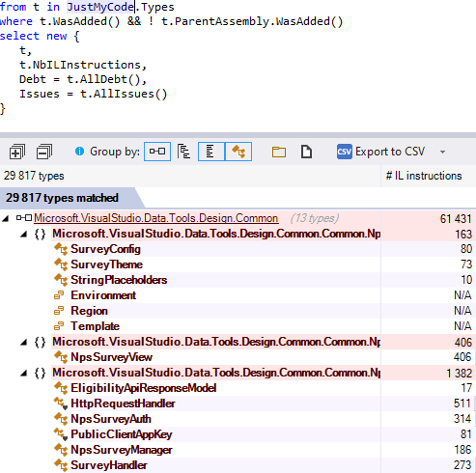Click t.AllDebt() in the query code
The image size is (476, 473).
pyautogui.click(x=103, y=79)
